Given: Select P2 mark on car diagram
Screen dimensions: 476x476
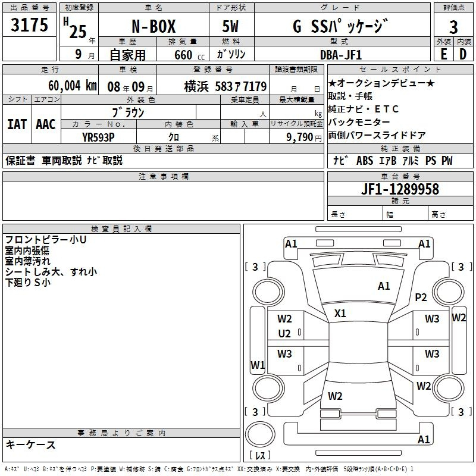Looking at the screenshot, I should coord(421,297).
